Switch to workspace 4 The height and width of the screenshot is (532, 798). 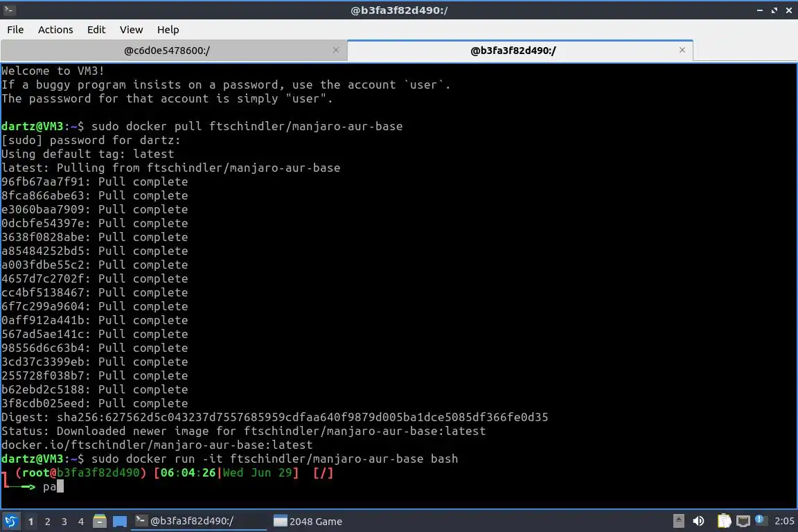pyautogui.click(x=81, y=522)
